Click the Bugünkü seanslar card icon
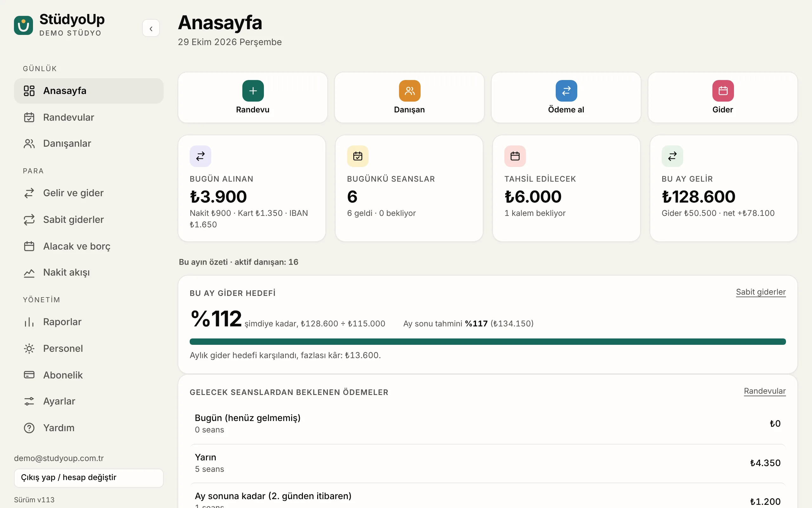This screenshot has width=812, height=508. pyautogui.click(x=358, y=156)
